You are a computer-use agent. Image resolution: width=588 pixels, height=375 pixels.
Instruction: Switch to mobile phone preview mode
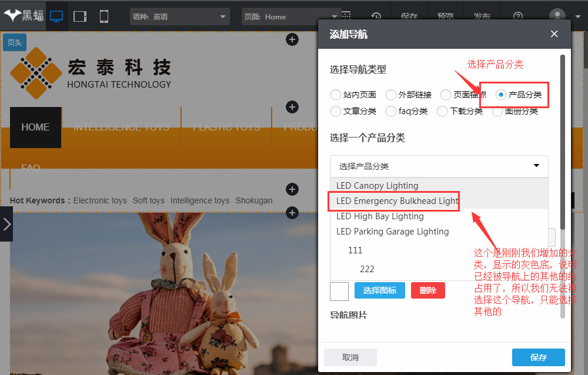[104, 16]
